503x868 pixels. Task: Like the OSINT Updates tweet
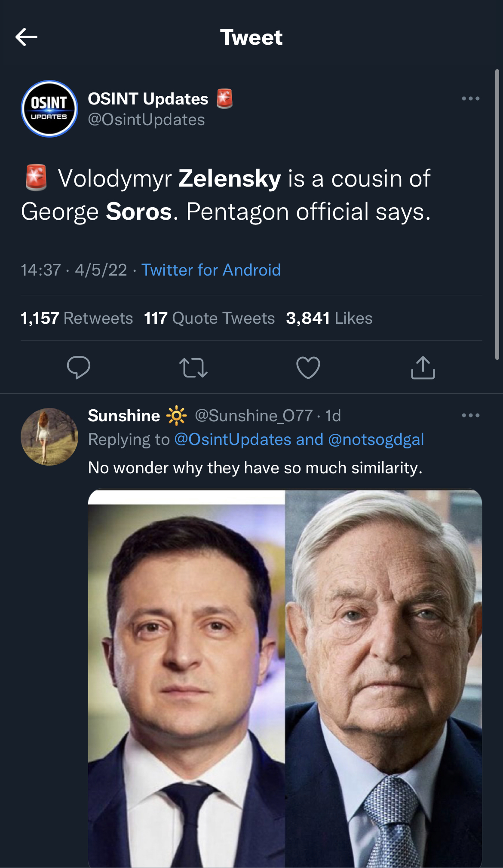[308, 368]
